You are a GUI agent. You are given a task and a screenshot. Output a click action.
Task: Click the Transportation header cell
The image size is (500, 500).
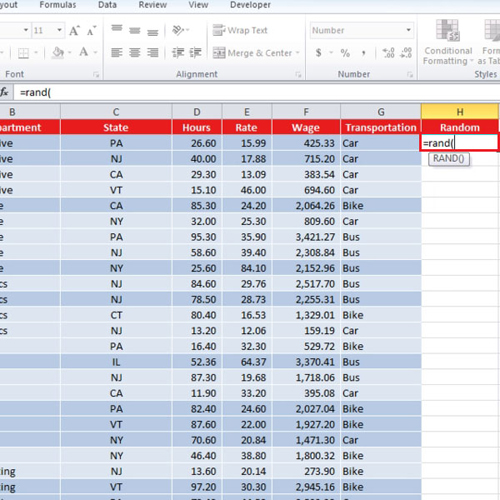381,127
